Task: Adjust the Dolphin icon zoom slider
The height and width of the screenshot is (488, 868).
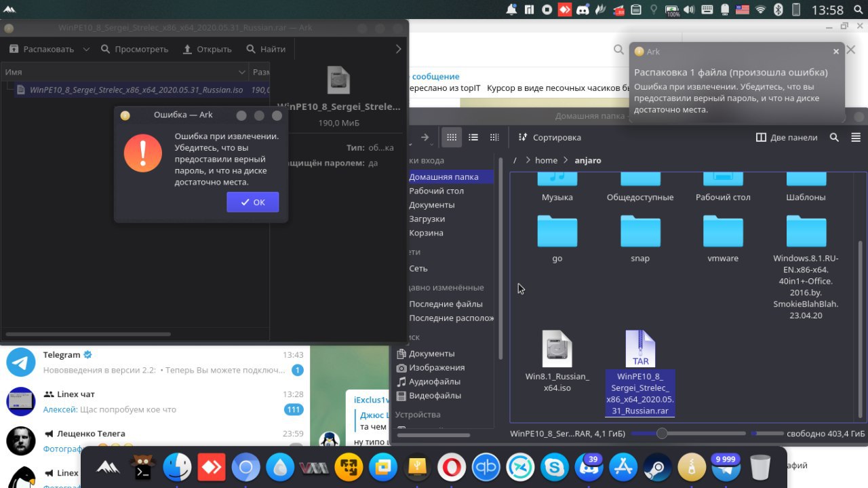Action: click(662, 434)
